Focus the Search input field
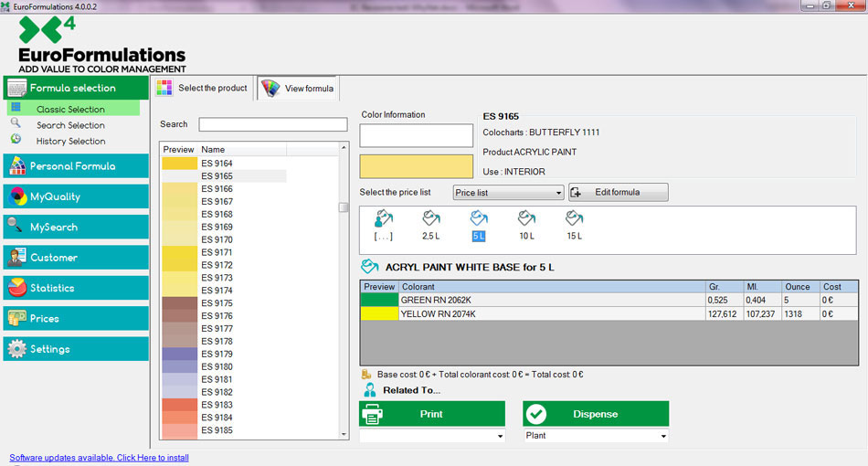Viewport: 868px width, 466px height. 273,124
